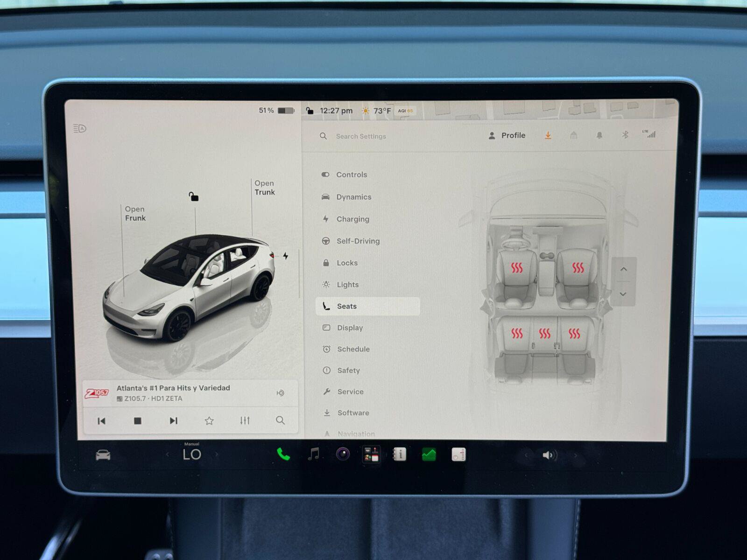The height and width of the screenshot is (560, 747).
Task: Open Bluetooth settings icon
Action: coord(625,135)
